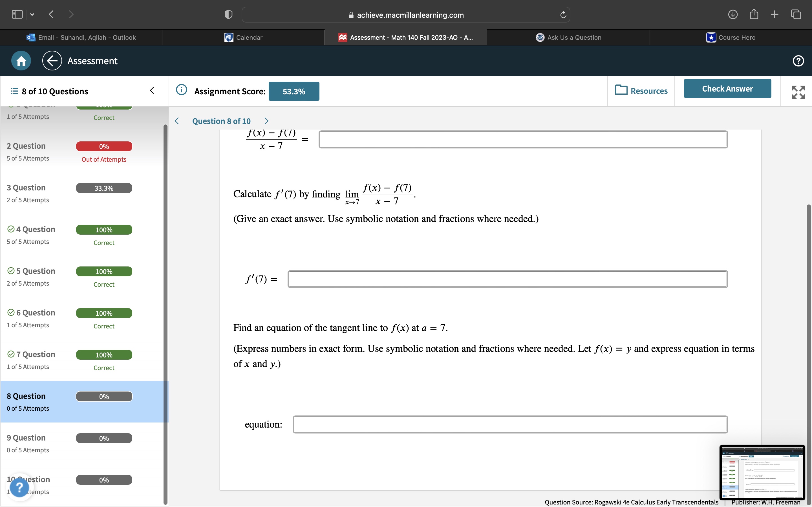The height and width of the screenshot is (507, 812).
Task: Click the back arrow next to Assessment
Action: coord(52,61)
